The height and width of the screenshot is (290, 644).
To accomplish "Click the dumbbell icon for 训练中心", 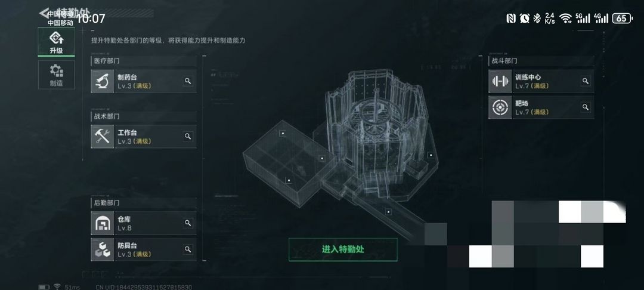I will 500,81.
